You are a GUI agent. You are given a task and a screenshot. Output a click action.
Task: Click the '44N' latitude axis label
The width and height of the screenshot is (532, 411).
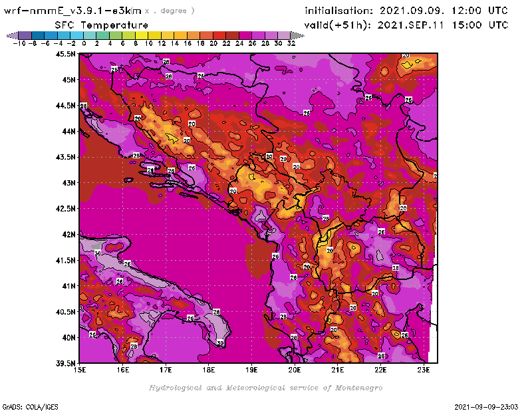click(x=68, y=131)
